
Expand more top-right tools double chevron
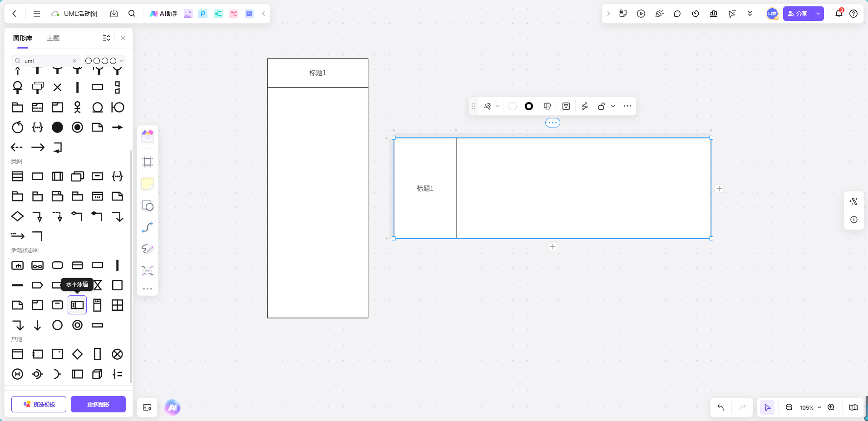coord(750,14)
